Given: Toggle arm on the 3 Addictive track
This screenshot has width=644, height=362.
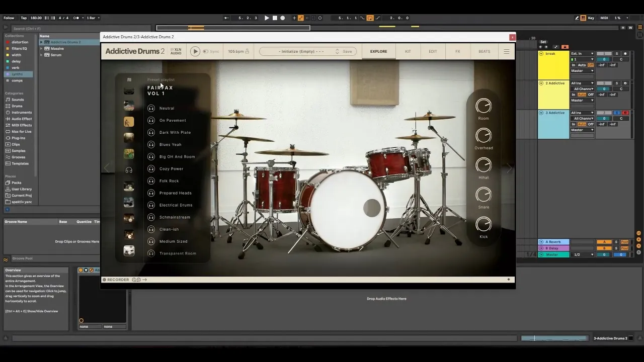Looking at the screenshot, I should point(625,113).
